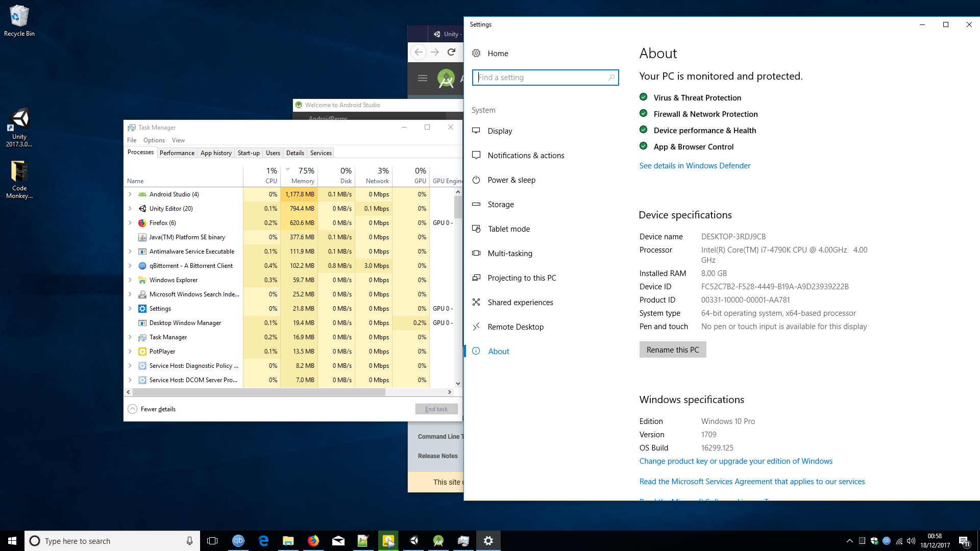
Task: Open the Options menu in Task Manager
Action: [154, 140]
